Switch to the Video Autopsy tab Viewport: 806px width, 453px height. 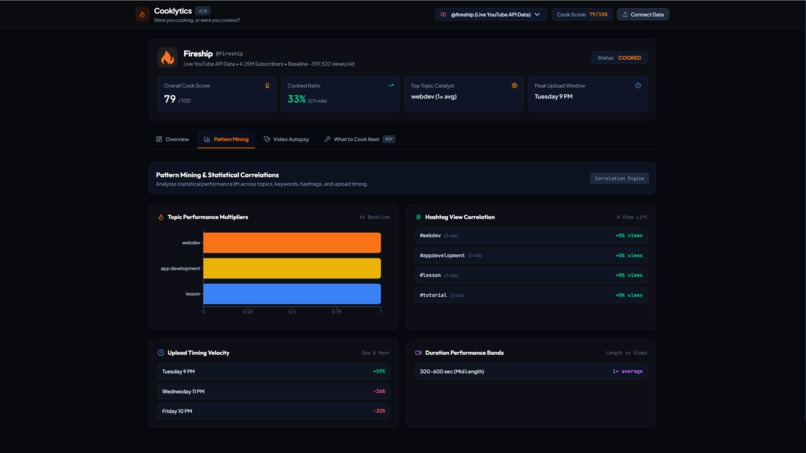click(x=286, y=139)
